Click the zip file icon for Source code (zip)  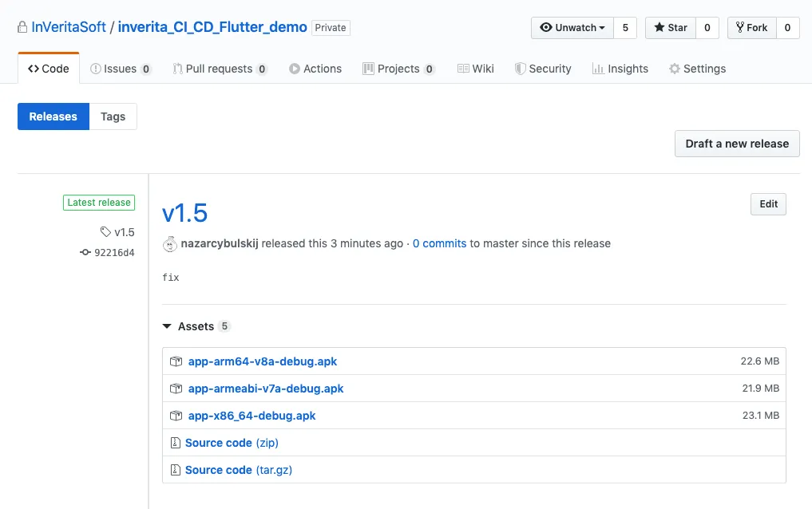pyautogui.click(x=176, y=443)
